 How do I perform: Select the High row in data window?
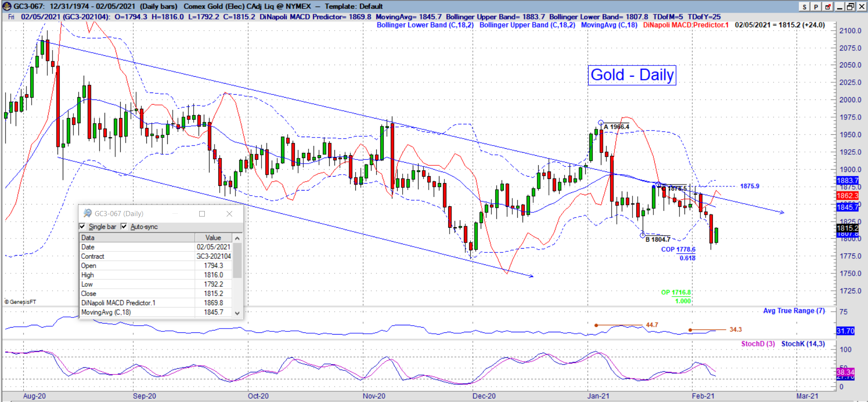156,275
